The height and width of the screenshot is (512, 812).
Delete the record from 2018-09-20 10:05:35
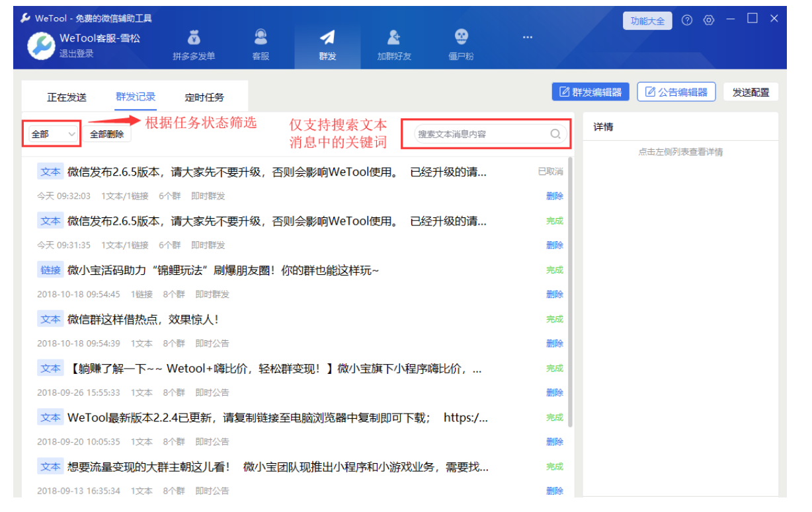click(x=555, y=442)
